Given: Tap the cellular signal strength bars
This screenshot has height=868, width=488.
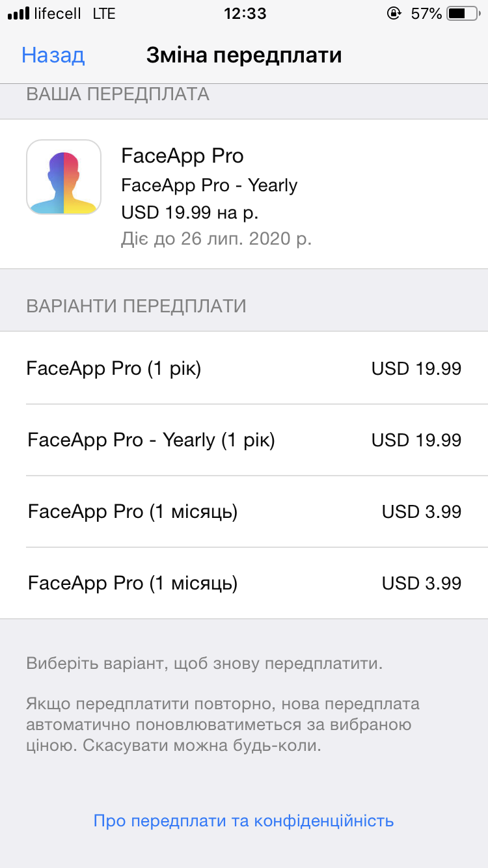Looking at the screenshot, I should (x=18, y=13).
